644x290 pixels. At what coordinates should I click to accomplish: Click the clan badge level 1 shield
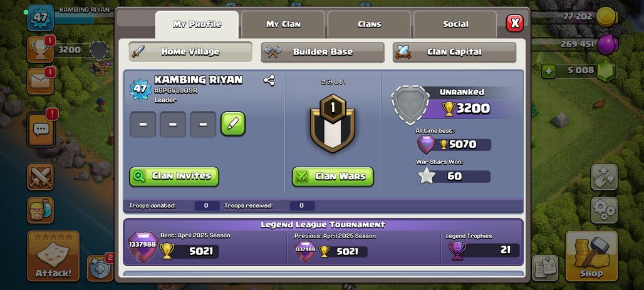pos(333,123)
